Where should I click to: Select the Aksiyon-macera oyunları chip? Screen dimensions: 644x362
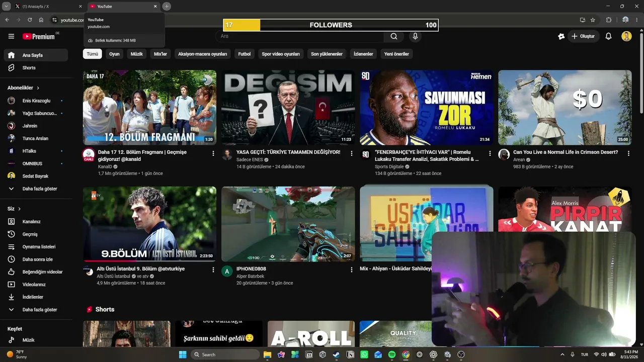203,54
